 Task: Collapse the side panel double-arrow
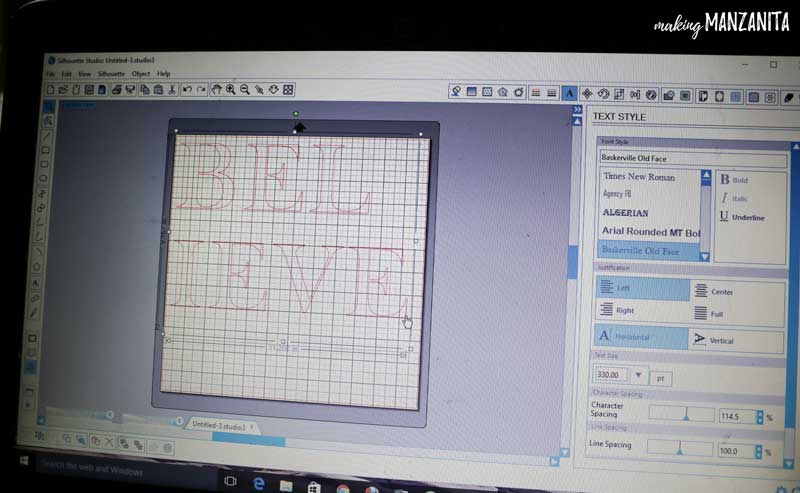[x=577, y=109]
